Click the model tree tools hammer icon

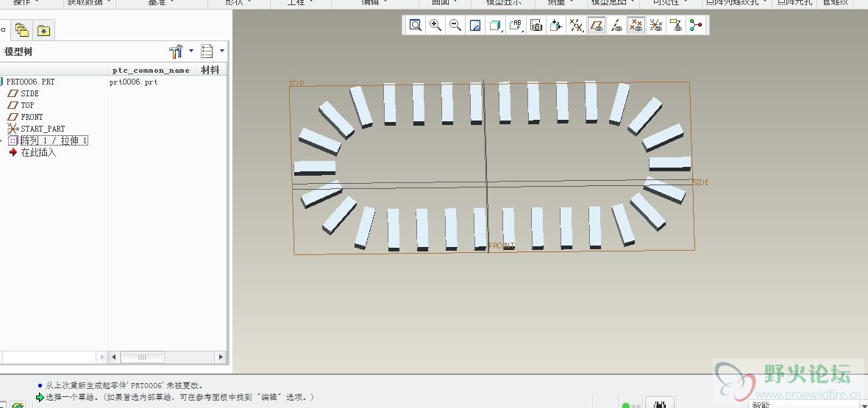pos(176,51)
